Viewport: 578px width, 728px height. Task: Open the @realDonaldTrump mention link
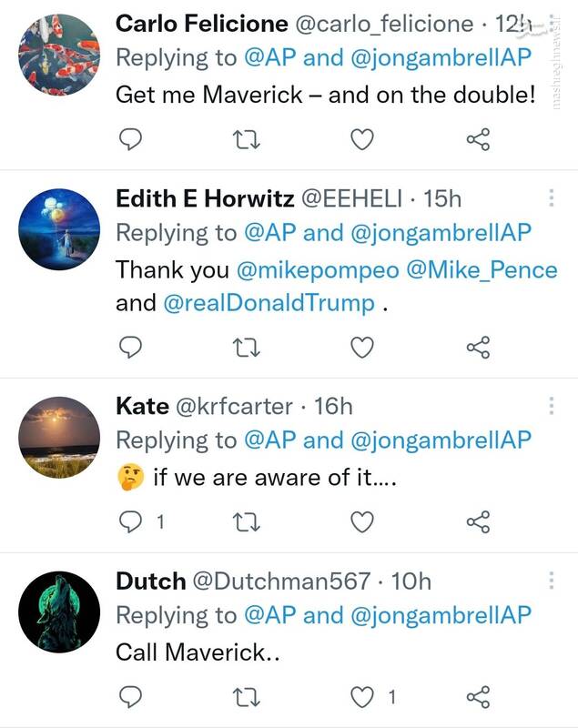pos(269,304)
